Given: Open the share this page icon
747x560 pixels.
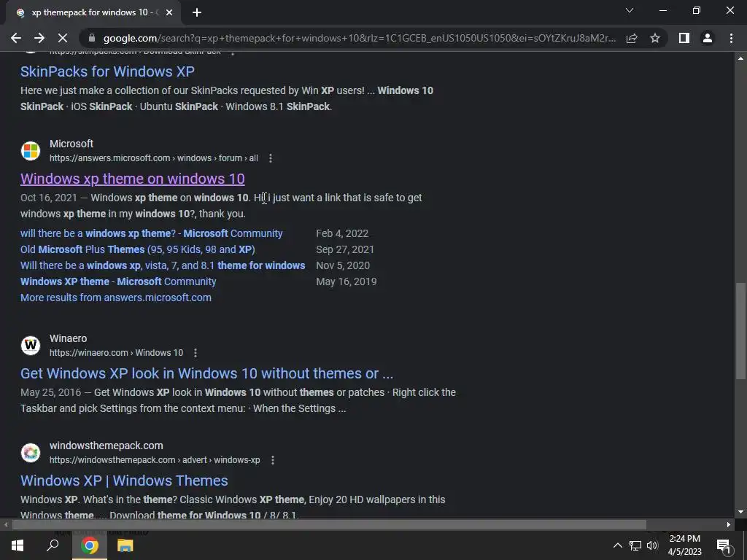Looking at the screenshot, I should (632, 38).
